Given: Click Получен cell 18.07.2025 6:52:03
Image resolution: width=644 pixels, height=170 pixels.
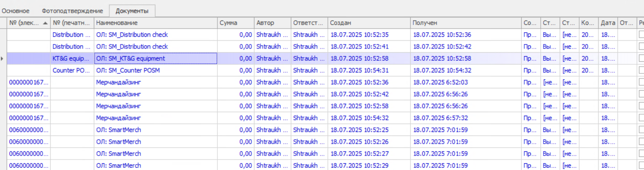Looking at the screenshot, I should [x=466, y=82].
